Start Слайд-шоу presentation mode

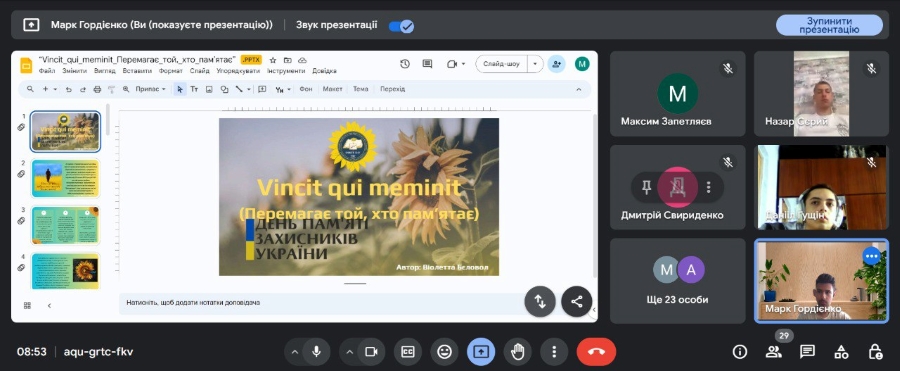click(502, 64)
